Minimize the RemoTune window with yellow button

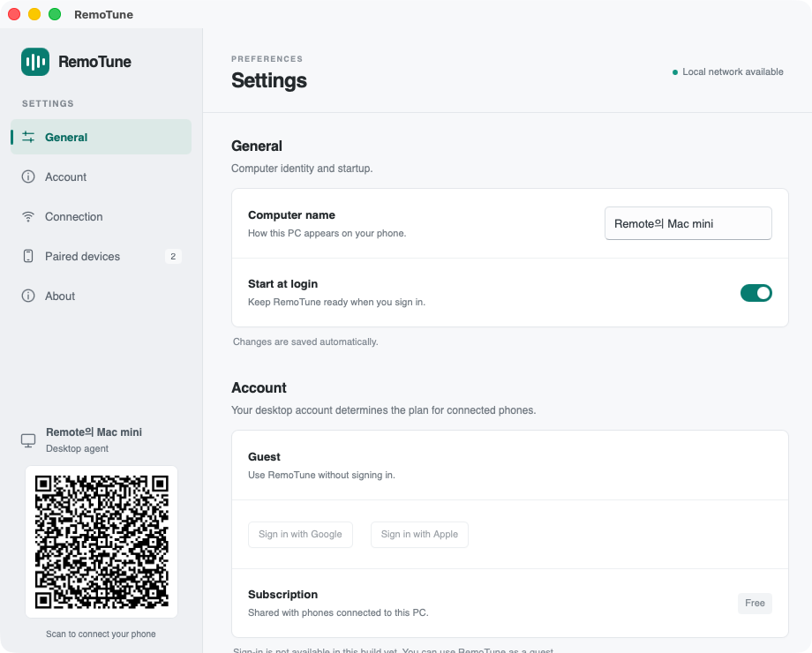(x=34, y=14)
